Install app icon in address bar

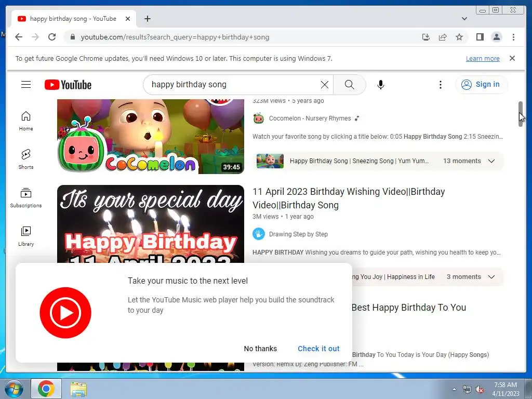(426, 37)
